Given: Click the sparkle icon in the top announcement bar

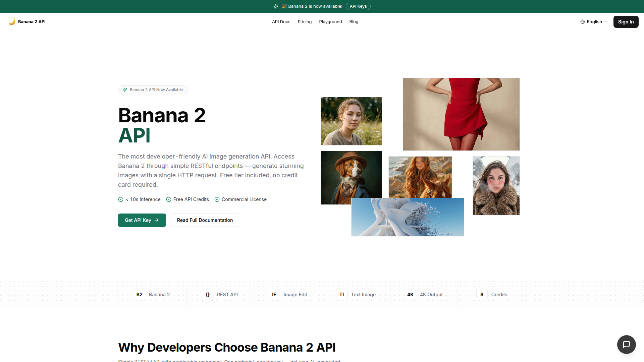Looking at the screenshot, I should (276, 6).
